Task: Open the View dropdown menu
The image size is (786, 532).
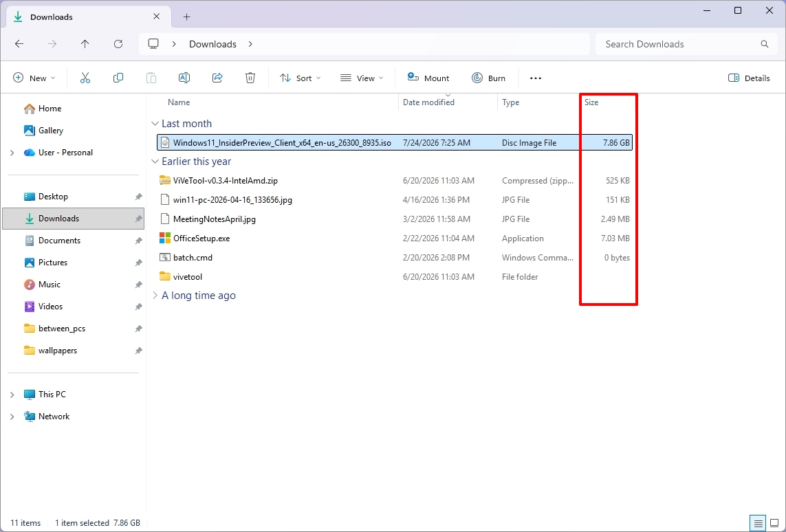Action: point(362,78)
